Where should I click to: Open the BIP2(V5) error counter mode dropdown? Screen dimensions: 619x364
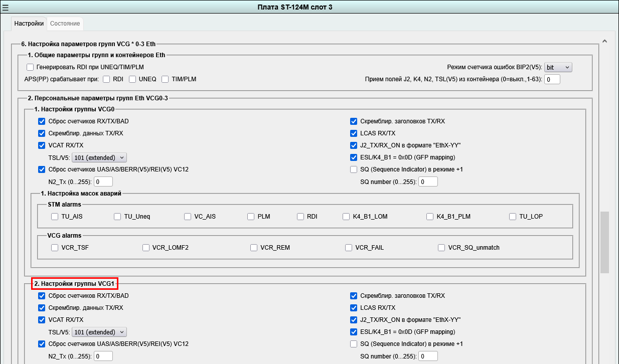tap(558, 67)
